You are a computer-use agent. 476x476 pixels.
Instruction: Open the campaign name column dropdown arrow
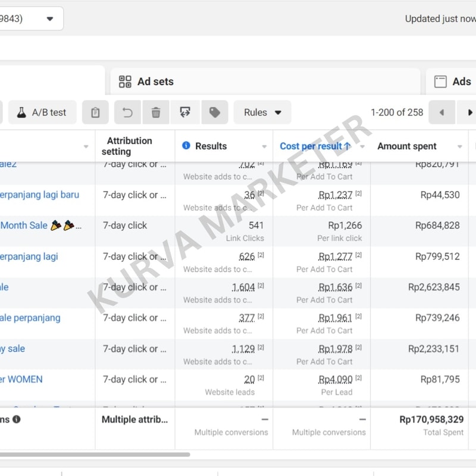click(86, 146)
